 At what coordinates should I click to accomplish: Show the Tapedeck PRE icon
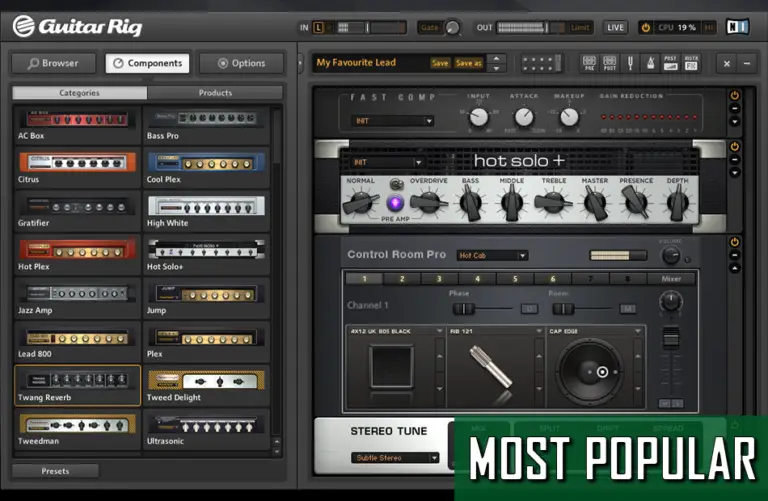[589, 63]
